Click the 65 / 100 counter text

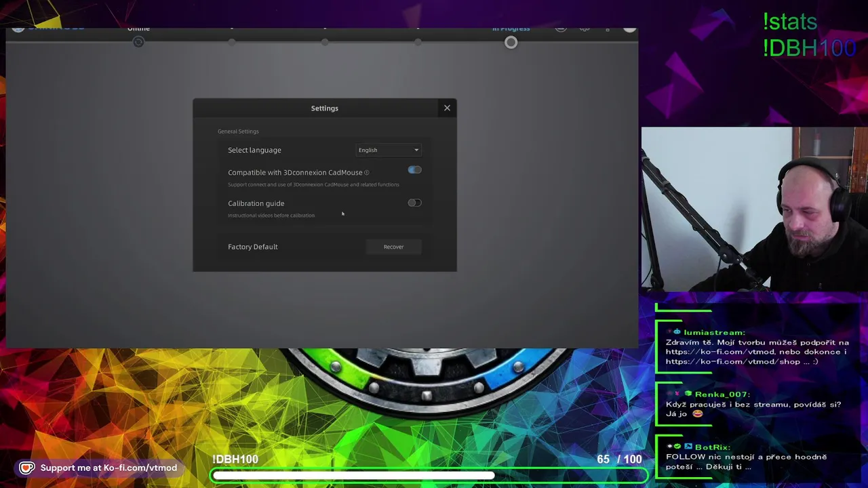point(619,460)
